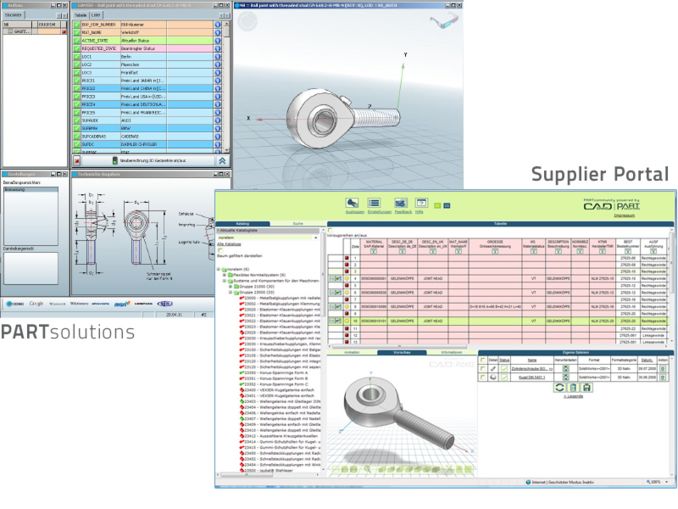Expand the 'Gruppe 21000' tree node
678x509 pixels.
point(230,287)
